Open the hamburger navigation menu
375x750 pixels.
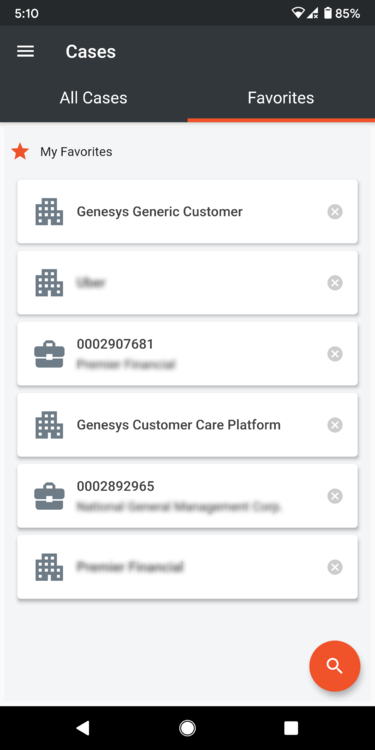coord(25,52)
